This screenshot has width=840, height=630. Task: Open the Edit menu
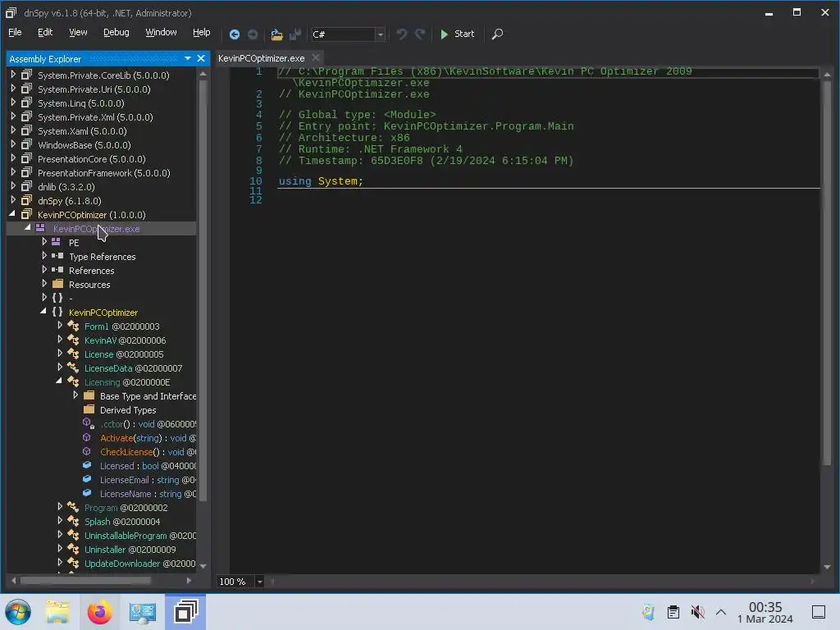45,32
